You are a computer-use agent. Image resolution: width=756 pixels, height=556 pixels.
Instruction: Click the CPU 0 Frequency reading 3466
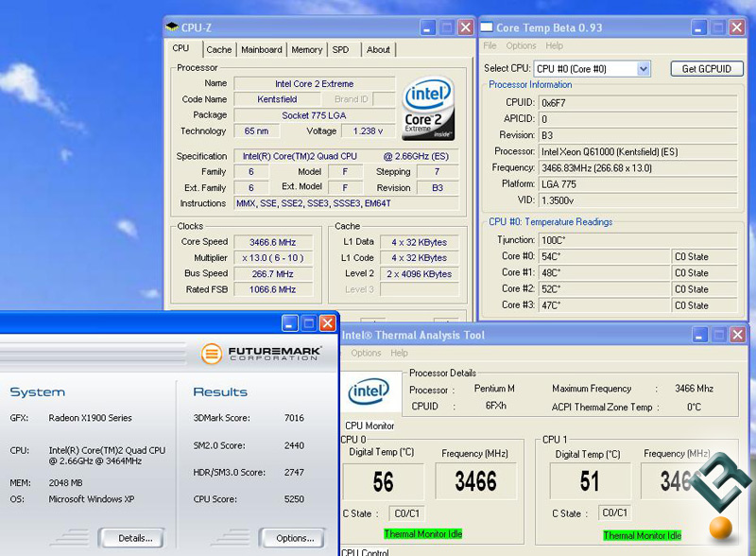[476, 481]
